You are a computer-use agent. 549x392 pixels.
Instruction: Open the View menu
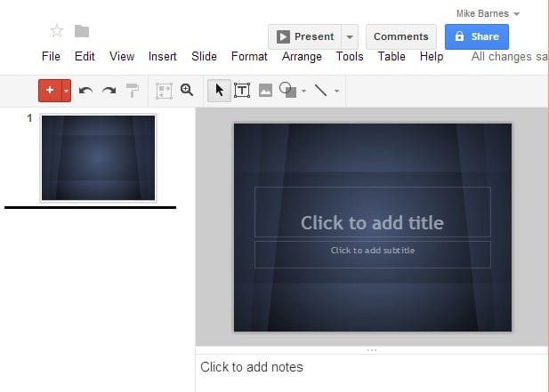pos(122,56)
